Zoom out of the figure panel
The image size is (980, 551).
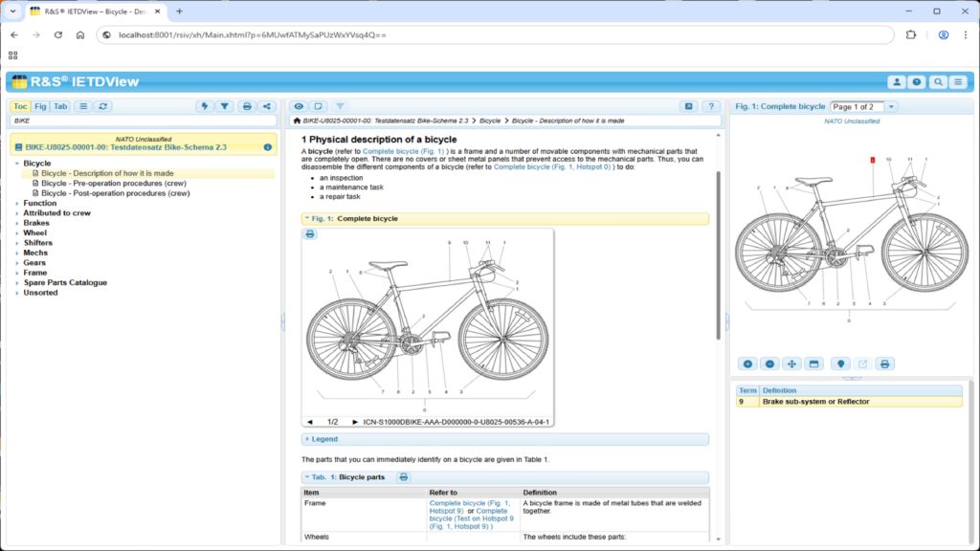click(770, 364)
